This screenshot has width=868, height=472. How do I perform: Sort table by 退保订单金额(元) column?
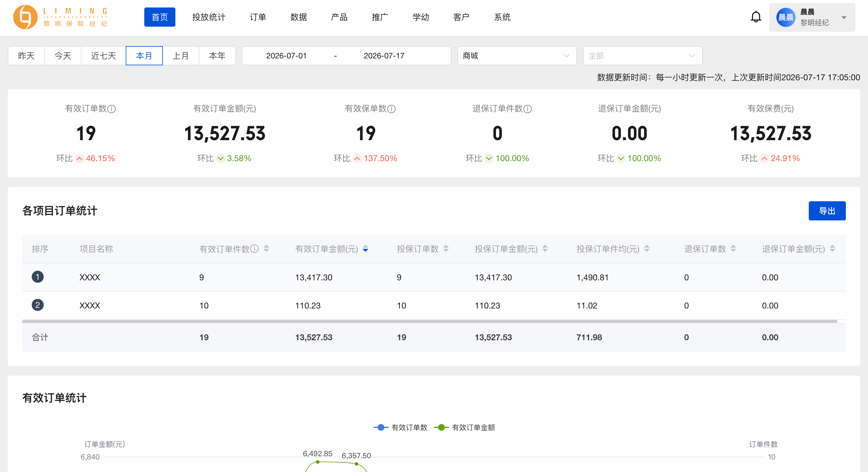coord(833,249)
